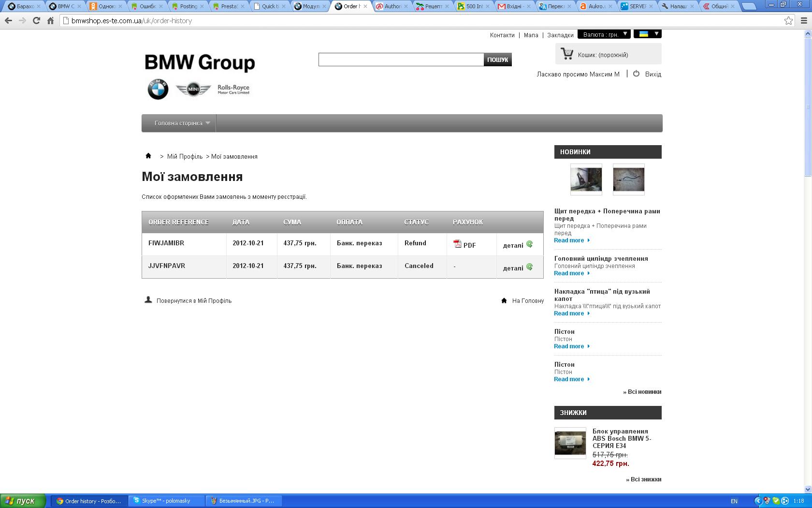Open the second new product thumbnail

pos(629,179)
